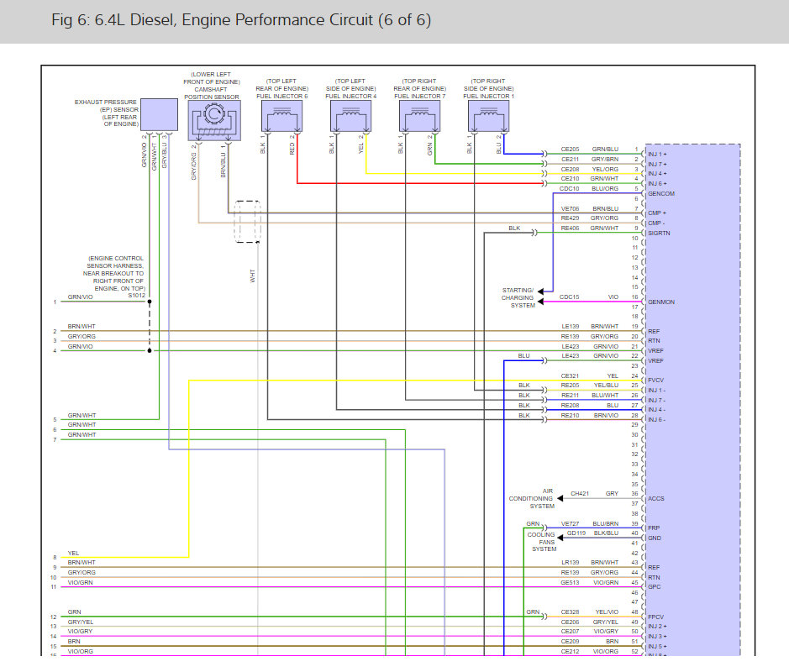This screenshot has width=789, height=672.
Task: Click the GENCOM pin label
Action: (x=661, y=194)
